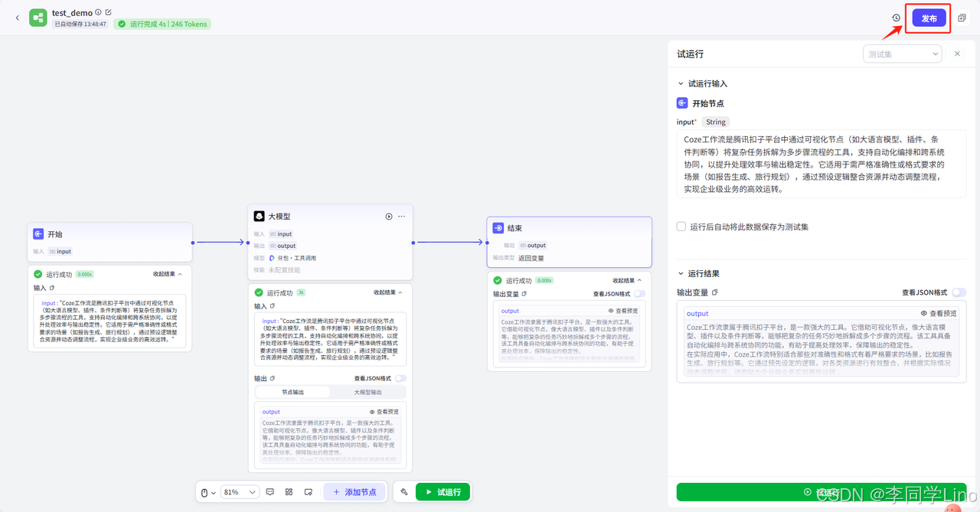Open the version history clock icon

(896, 18)
